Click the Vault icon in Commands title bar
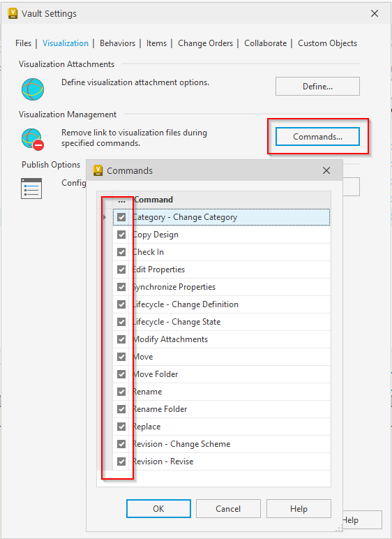This screenshot has width=392, height=539. pos(98,170)
